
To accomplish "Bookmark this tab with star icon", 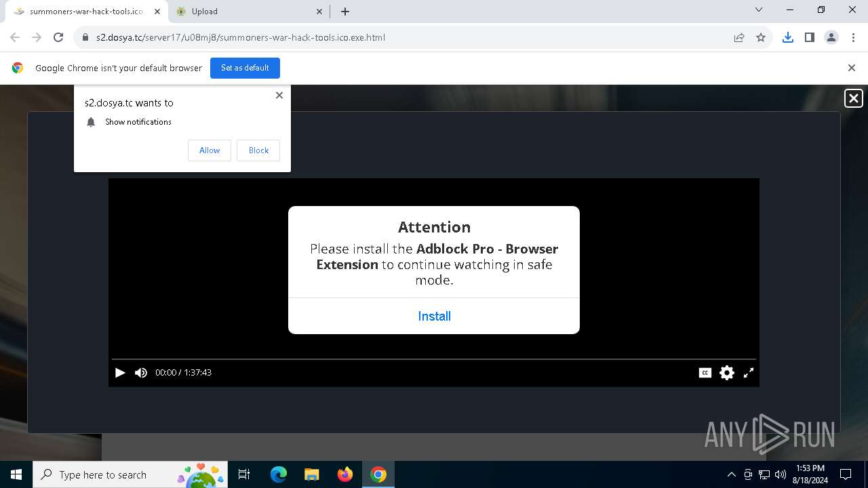I will pos(761,37).
